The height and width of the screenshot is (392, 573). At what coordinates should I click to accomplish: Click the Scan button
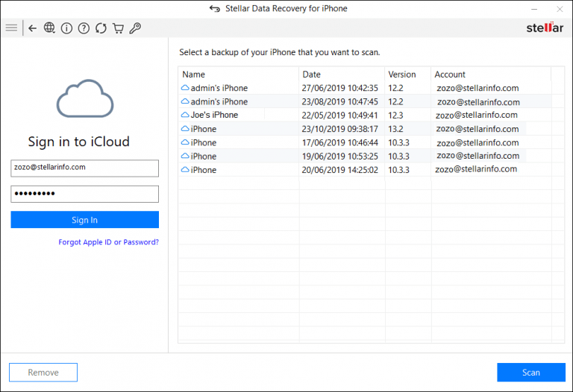click(530, 373)
